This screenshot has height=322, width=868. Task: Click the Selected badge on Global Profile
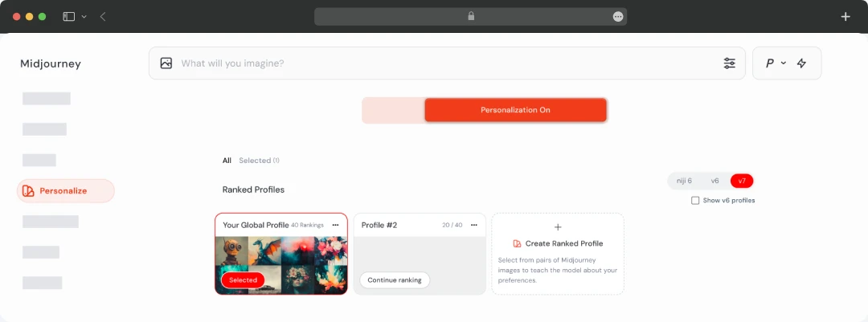coord(243,280)
